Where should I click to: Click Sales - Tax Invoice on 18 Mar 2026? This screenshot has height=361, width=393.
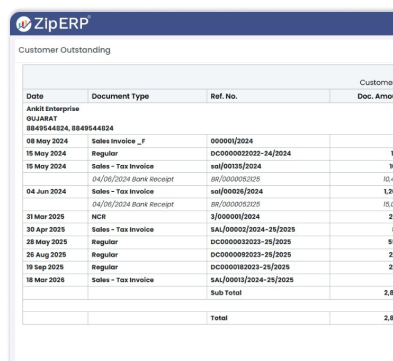123,280
